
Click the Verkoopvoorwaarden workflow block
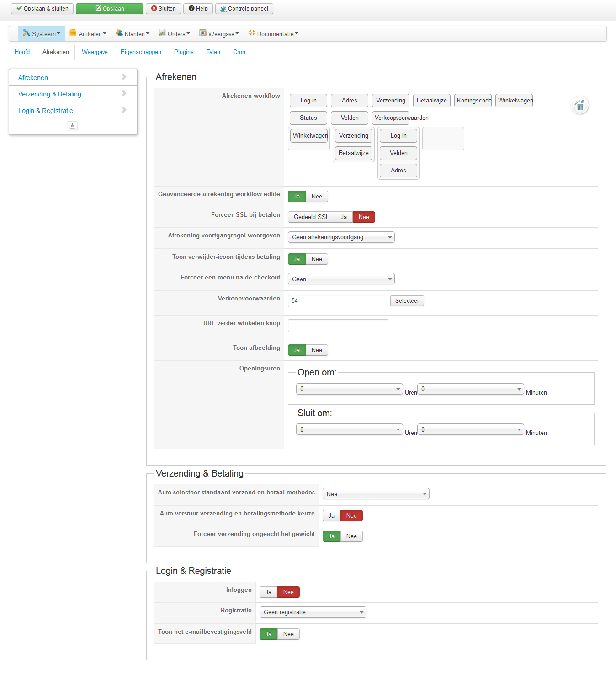391,118
